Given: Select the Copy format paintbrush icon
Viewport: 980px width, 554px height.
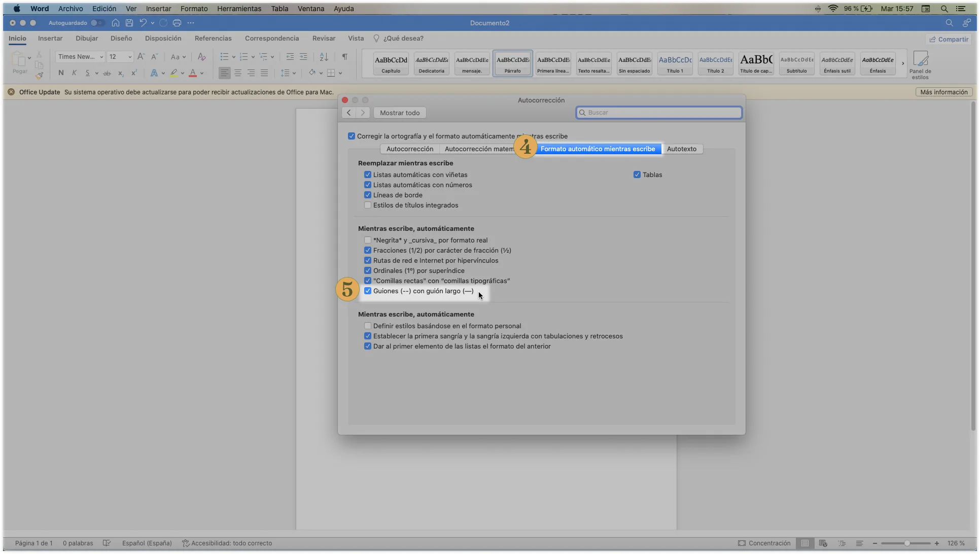Looking at the screenshot, I should tap(39, 76).
